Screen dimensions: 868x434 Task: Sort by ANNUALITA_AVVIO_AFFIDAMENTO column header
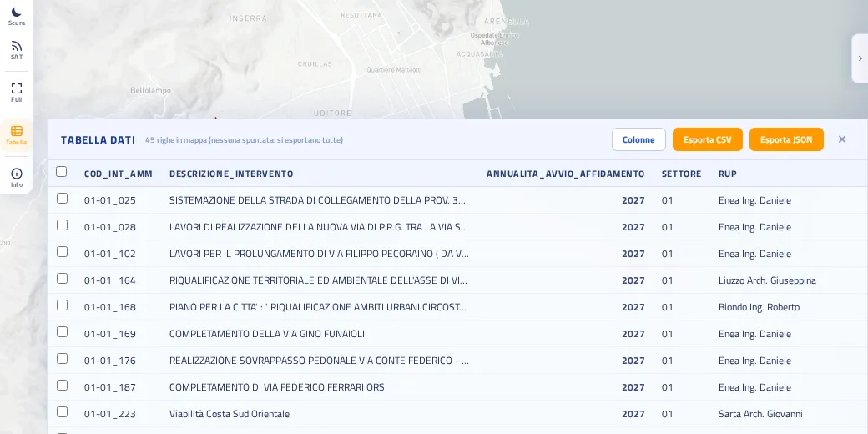[x=566, y=174]
